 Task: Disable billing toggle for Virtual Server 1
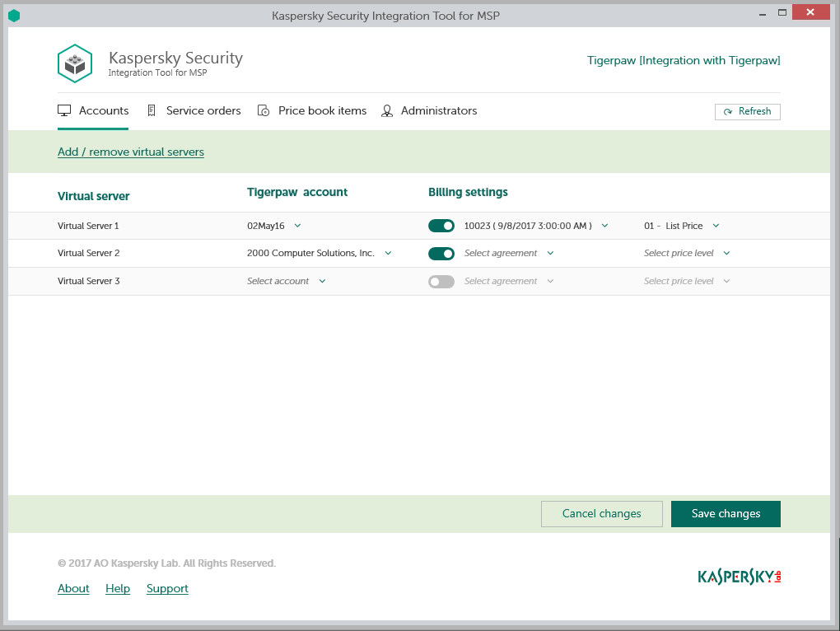point(441,226)
